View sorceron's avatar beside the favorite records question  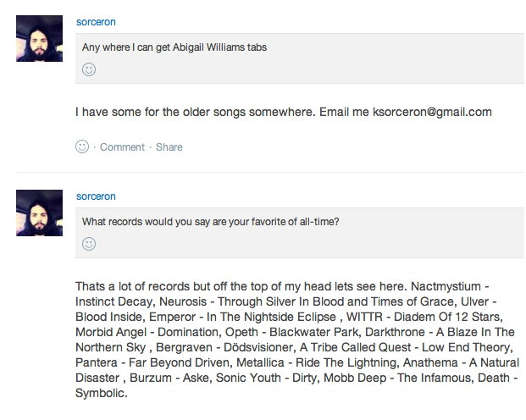(x=39, y=213)
